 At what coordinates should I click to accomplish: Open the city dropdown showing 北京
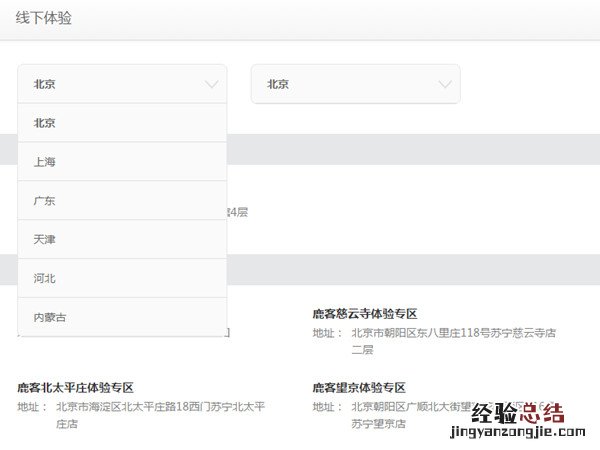coord(355,85)
